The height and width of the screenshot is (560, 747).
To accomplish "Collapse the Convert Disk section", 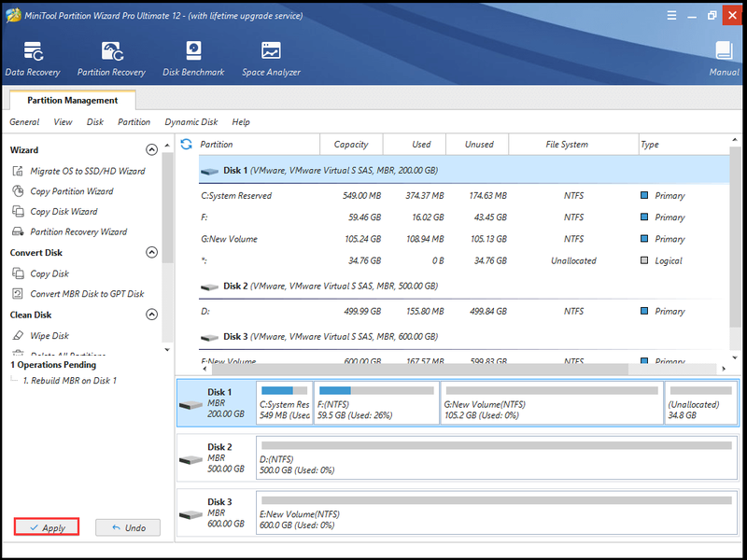I will coord(151,252).
